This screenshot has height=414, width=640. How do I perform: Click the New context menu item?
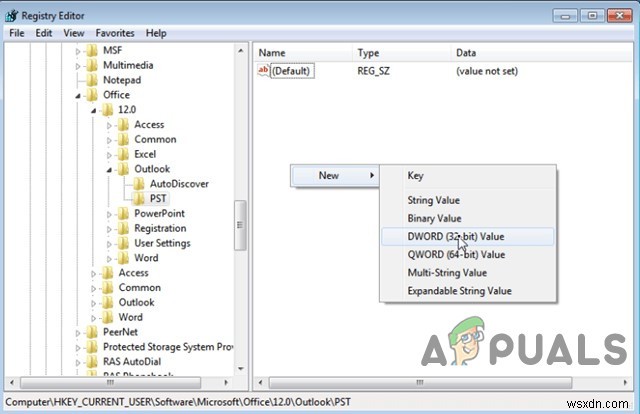point(335,176)
